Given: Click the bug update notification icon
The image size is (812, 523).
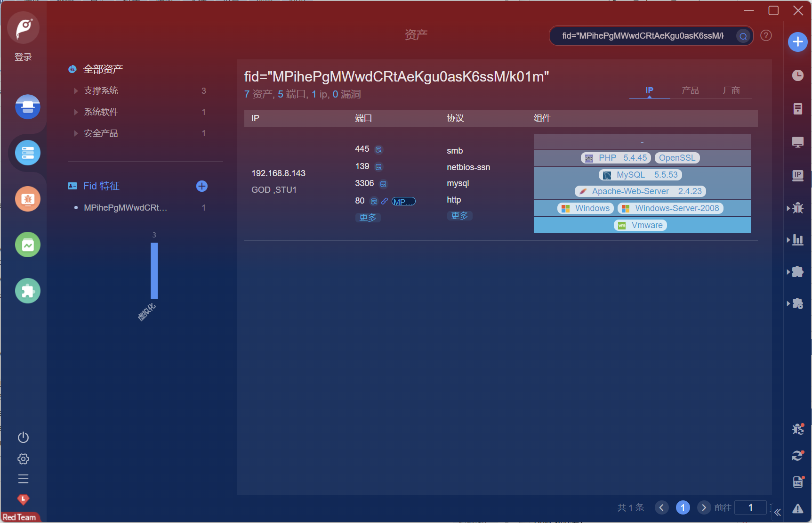Looking at the screenshot, I should (798, 429).
